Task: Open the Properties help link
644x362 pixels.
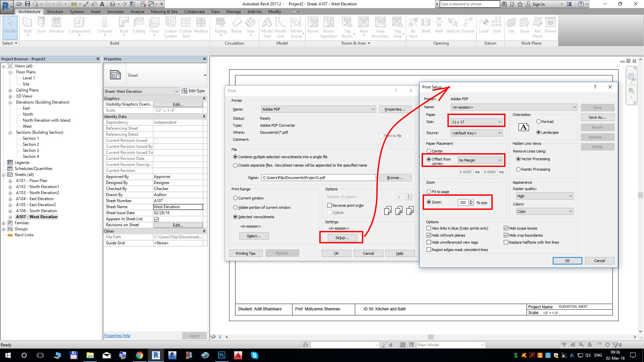Action: pyautogui.click(x=117, y=336)
